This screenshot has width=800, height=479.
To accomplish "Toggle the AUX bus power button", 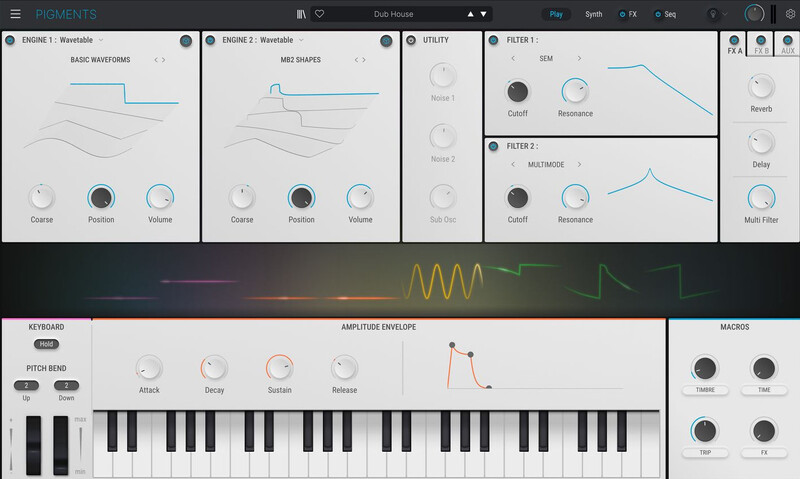I will click(787, 40).
